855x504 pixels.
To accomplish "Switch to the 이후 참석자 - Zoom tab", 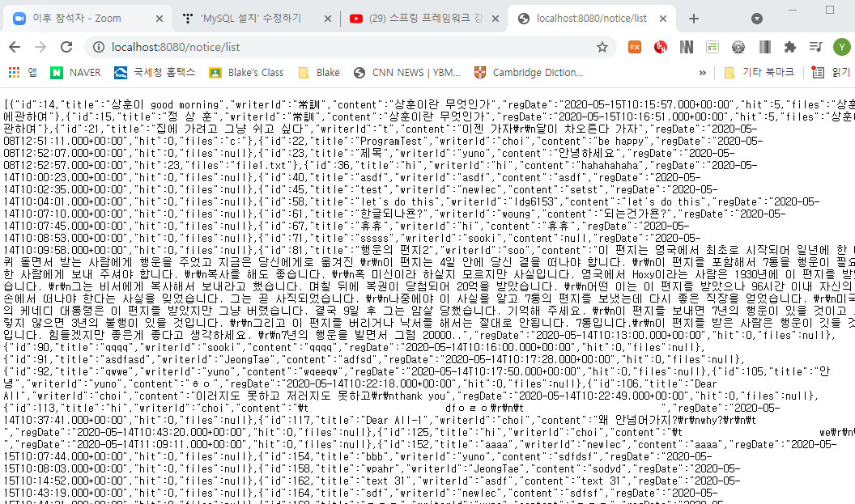I will coord(87,19).
